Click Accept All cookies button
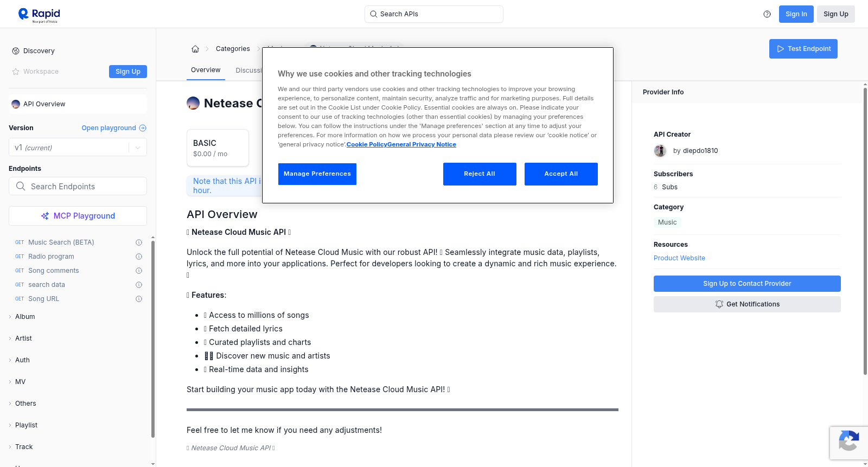Image resolution: width=868 pixels, height=467 pixels. 561,174
